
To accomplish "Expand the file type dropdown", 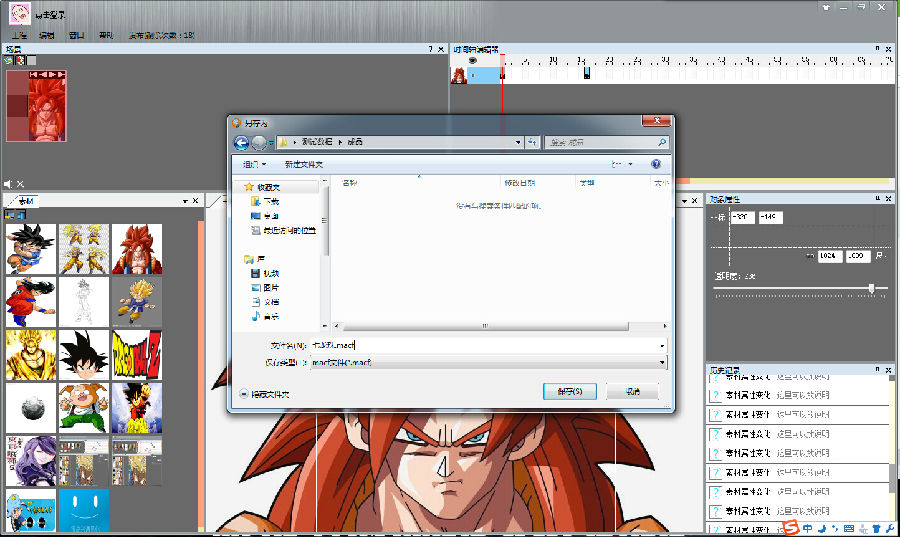I will 662,362.
